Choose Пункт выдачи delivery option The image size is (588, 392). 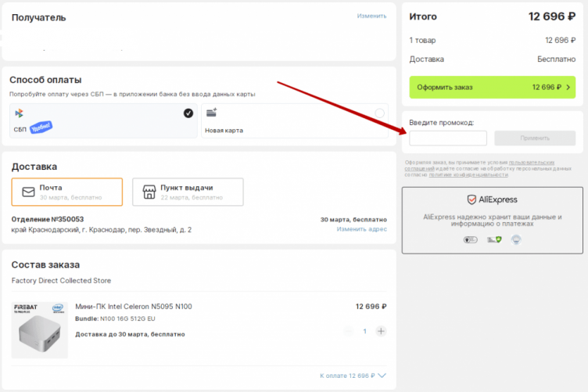point(188,192)
